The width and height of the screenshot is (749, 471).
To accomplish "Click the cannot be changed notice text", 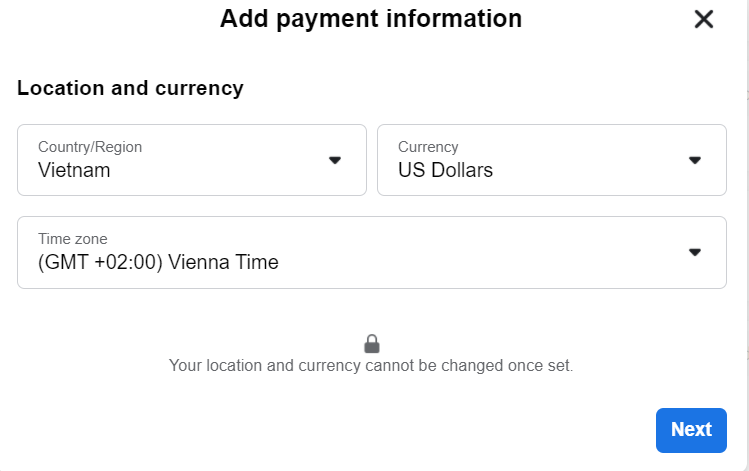I will [371, 366].
